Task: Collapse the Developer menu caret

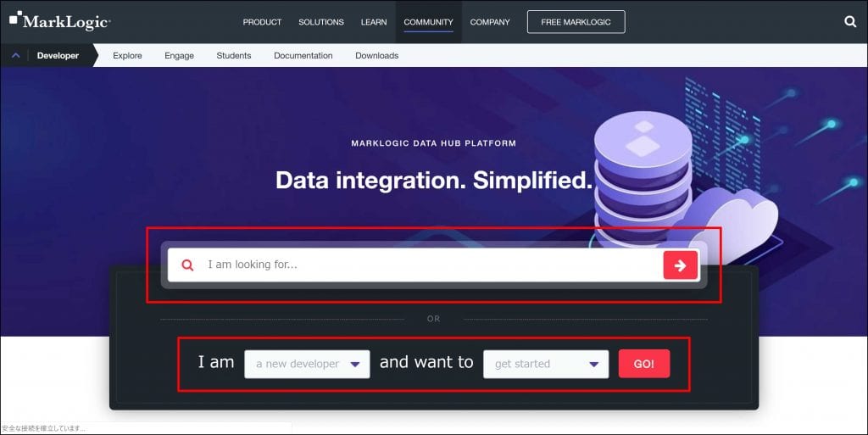Action: [15, 56]
